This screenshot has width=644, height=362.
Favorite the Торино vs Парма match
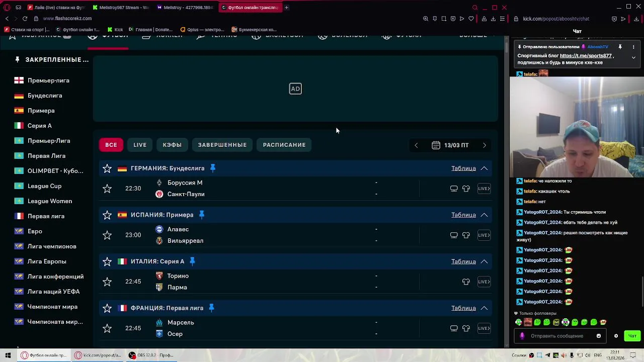tap(107, 282)
